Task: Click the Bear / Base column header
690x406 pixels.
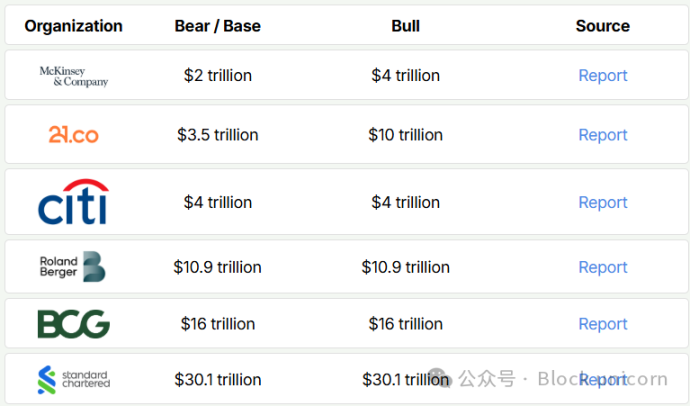Action: [x=218, y=26]
